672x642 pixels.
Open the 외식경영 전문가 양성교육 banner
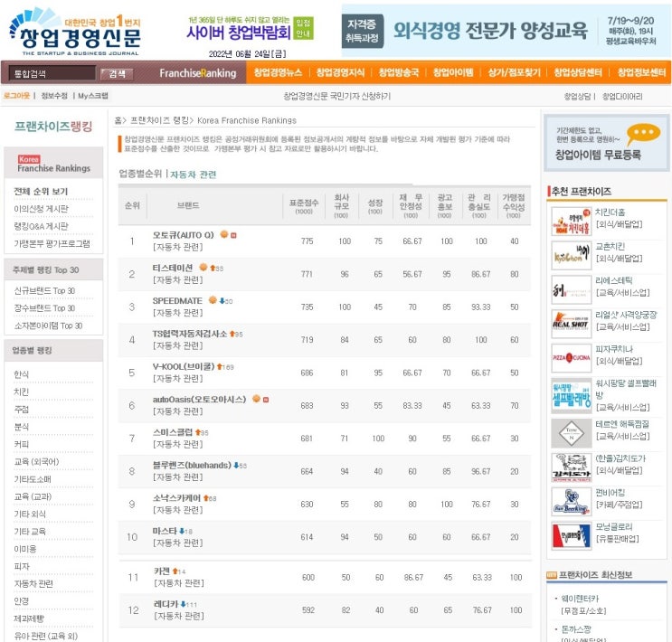coord(505,31)
